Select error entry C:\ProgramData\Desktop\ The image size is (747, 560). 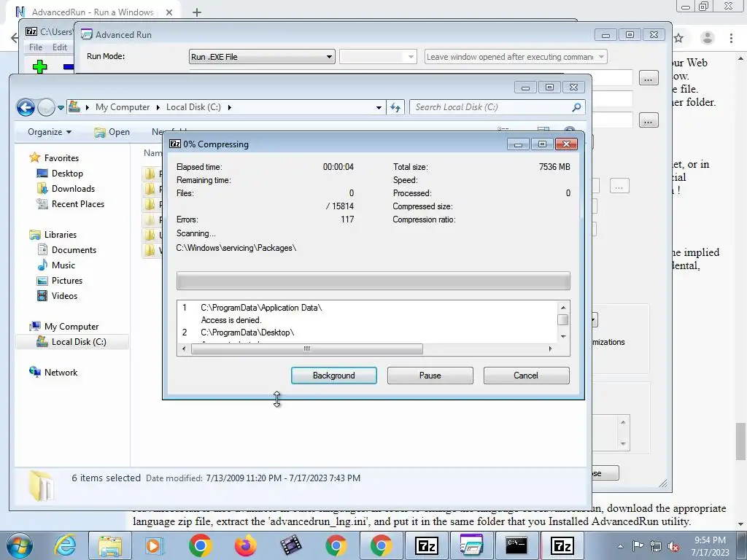(x=247, y=332)
